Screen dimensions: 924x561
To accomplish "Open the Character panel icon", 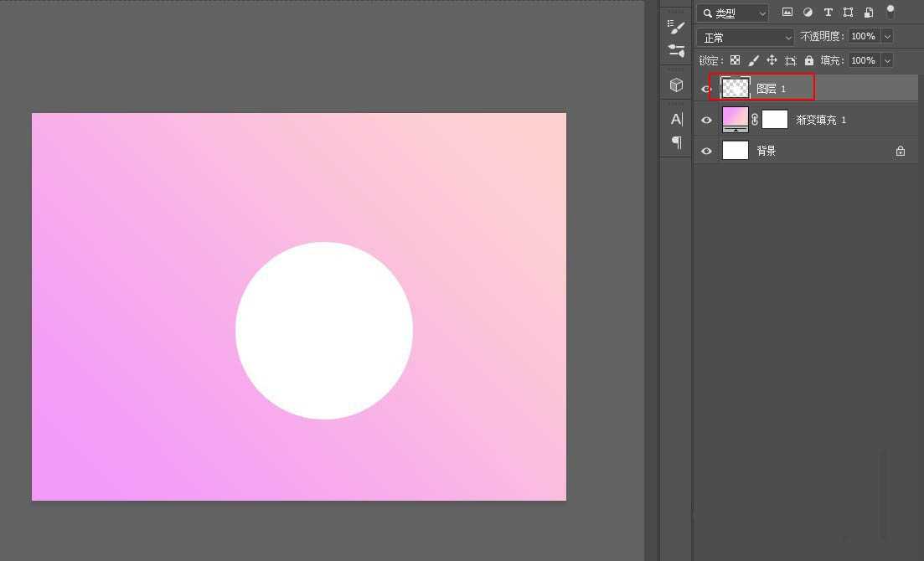I will pos(676,119).
